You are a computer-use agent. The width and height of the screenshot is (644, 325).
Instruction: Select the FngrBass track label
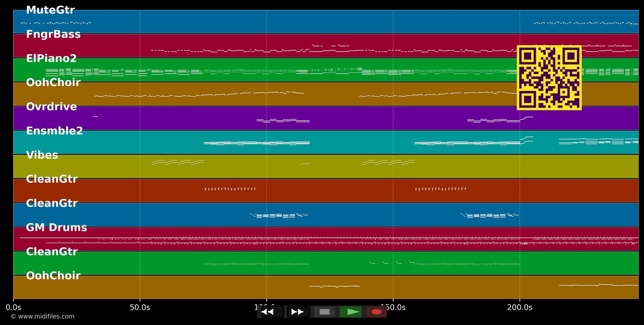(x=53, y=34)
